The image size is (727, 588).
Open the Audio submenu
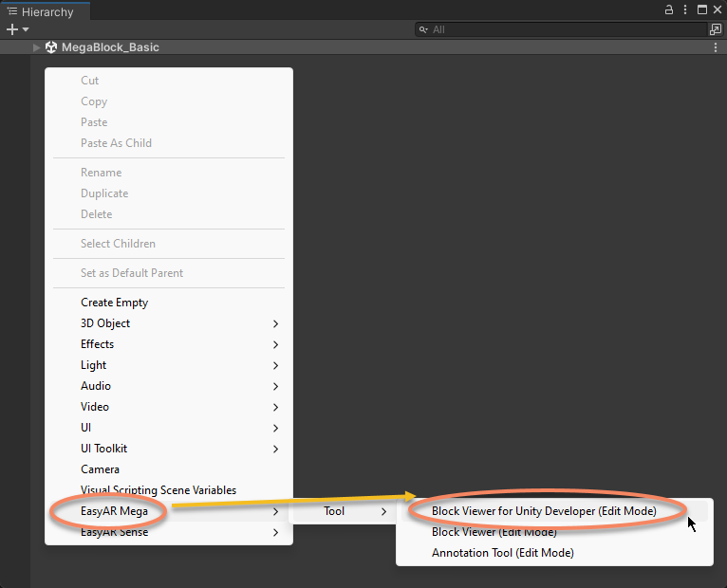click(169, 386)
